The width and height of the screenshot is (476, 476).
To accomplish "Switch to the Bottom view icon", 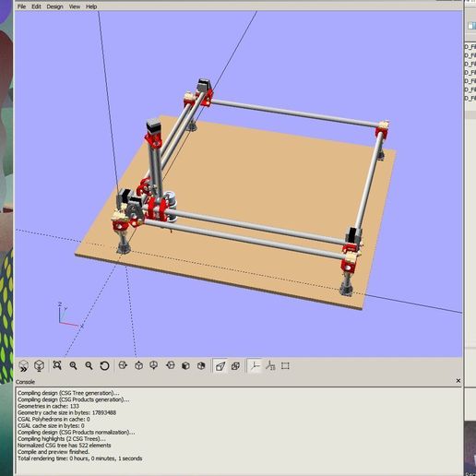I will 154,365.
